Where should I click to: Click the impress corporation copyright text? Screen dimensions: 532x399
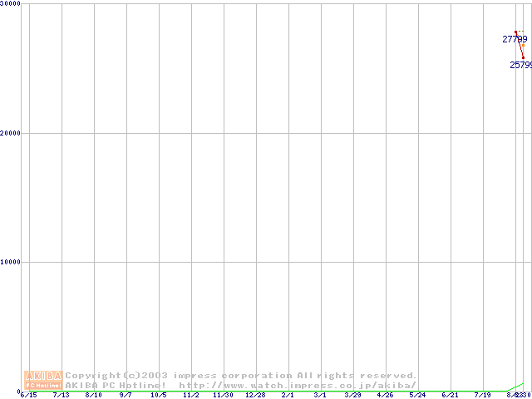241,376
